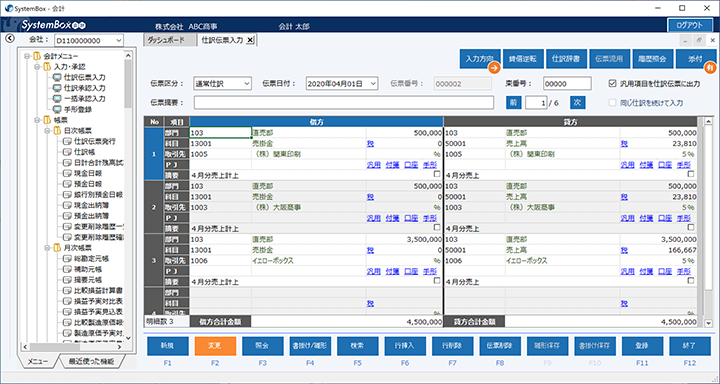Collapse the sidebar with the left-arrow icon
The width and height of the screenshot is (720, 384).
[10, 39]
